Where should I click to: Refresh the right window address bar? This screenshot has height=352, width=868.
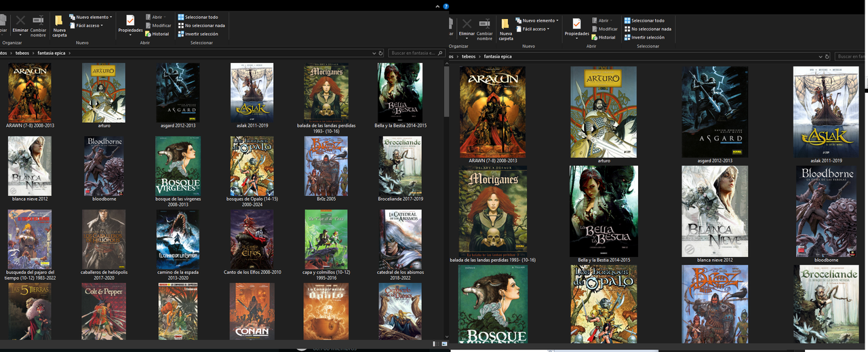[x=828, y=56]
